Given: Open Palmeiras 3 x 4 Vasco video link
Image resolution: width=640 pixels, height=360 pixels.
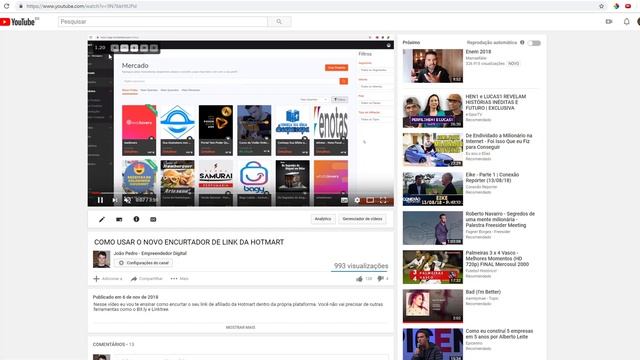Looking at the screenshot, I should pos(497,259).
